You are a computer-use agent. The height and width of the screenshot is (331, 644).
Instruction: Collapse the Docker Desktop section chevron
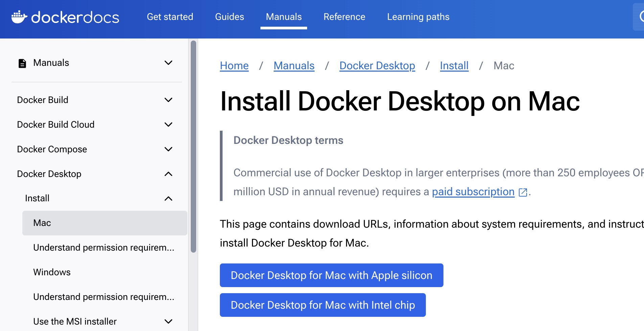(168, 174)
